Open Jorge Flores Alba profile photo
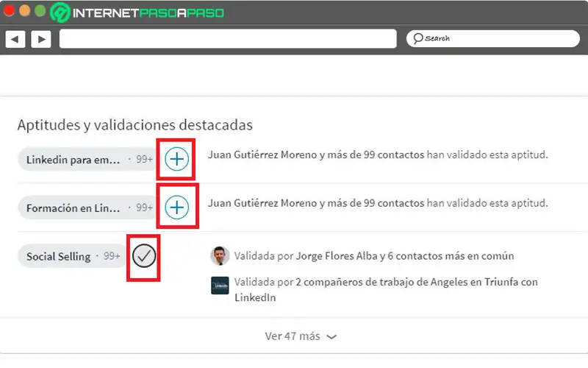The image size is (588, 368). 220,255
